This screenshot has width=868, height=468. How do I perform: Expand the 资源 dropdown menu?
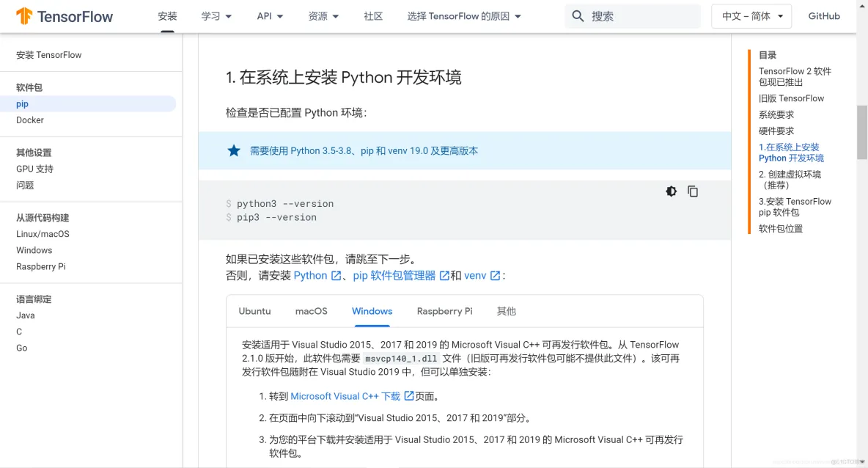(x=323, y=16)
